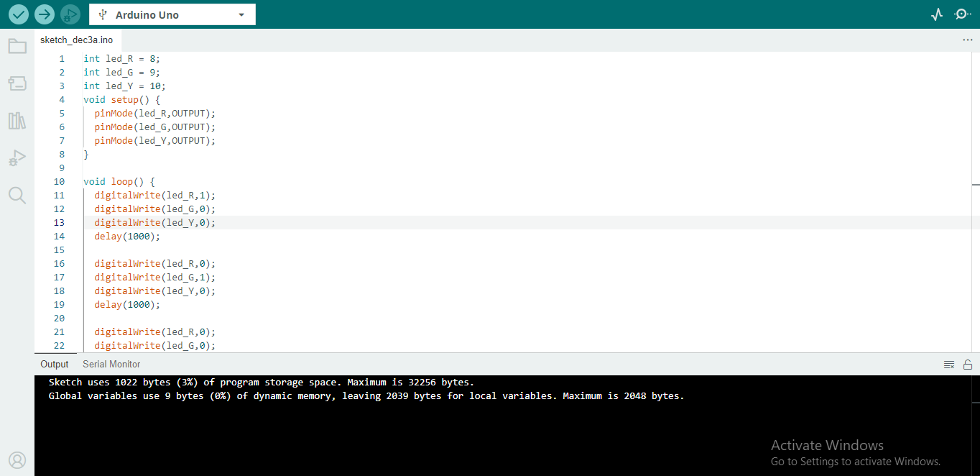Click the user profile icon
The height and width of the screenshot is (476, 980).
[x=17, y=459]
